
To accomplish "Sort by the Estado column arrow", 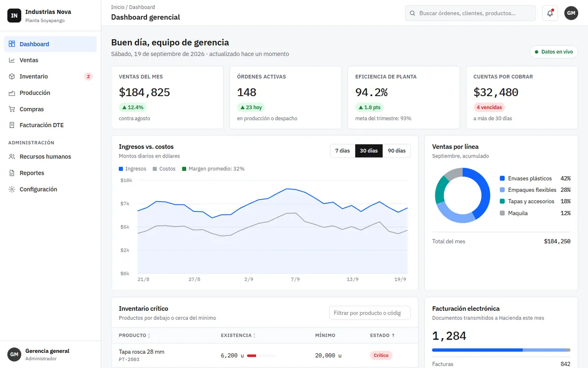I will coord(393,336).
